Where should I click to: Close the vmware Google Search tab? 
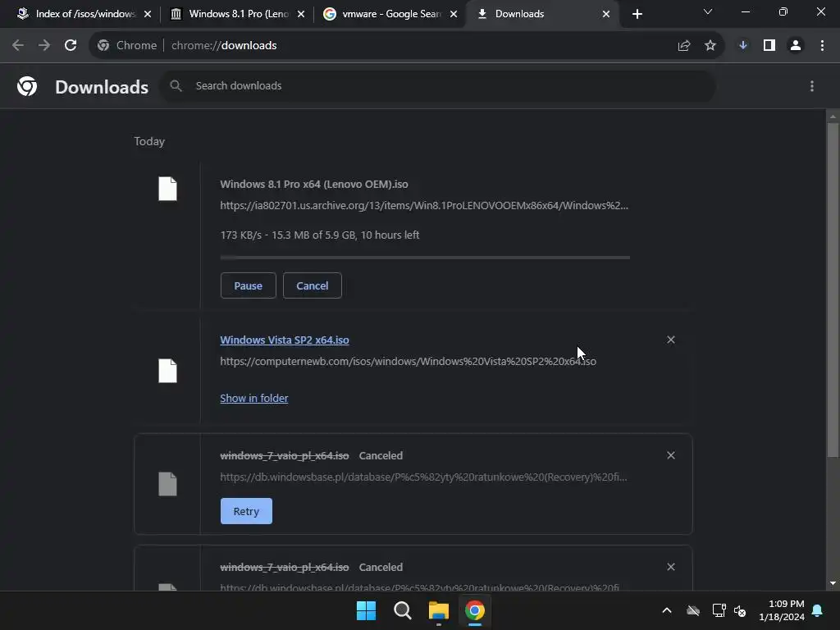(x=454, y=14)
